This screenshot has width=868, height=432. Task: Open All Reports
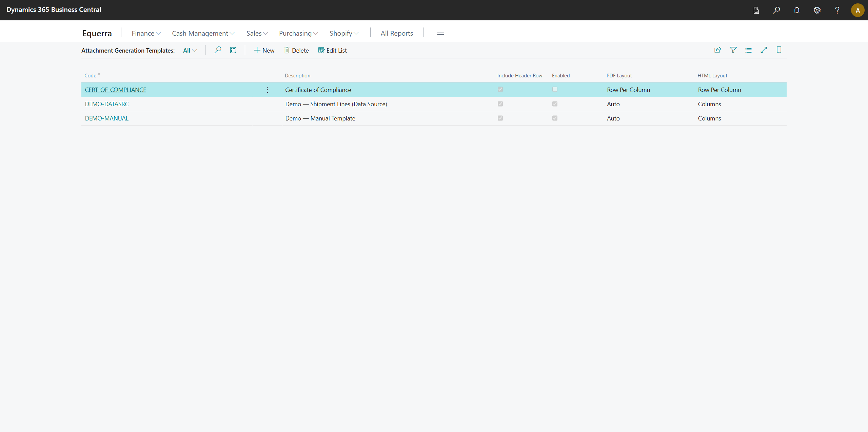coord(397,33)
